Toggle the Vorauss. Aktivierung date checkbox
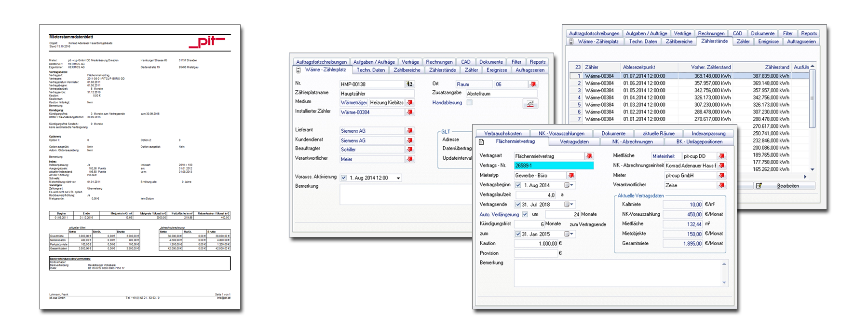 point(344,178)
